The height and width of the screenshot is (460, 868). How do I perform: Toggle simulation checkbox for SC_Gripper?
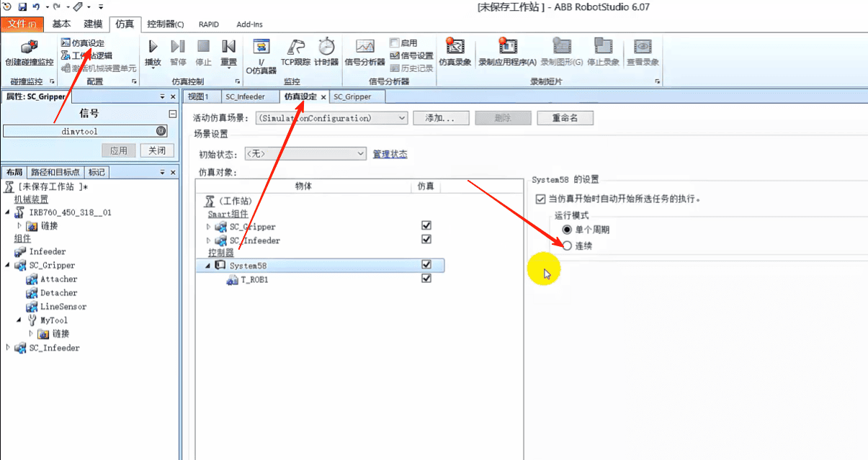(426, 226)
